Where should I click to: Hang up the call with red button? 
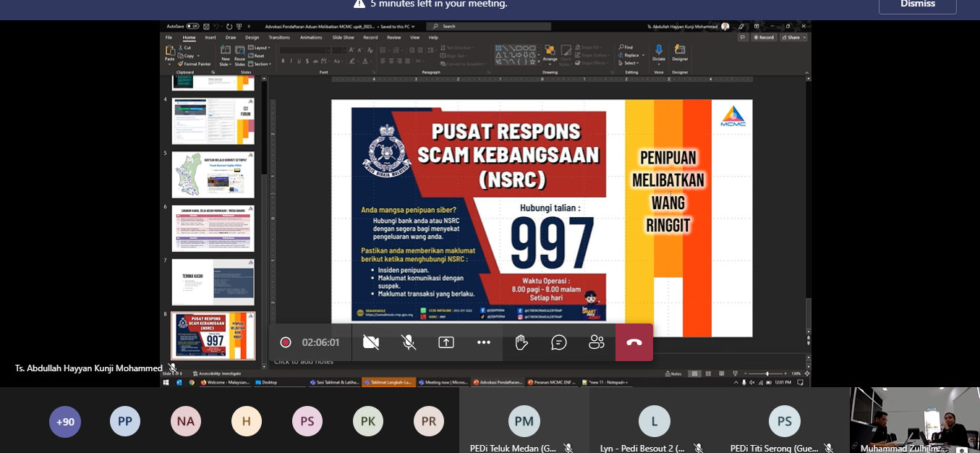tap(634, 342)
